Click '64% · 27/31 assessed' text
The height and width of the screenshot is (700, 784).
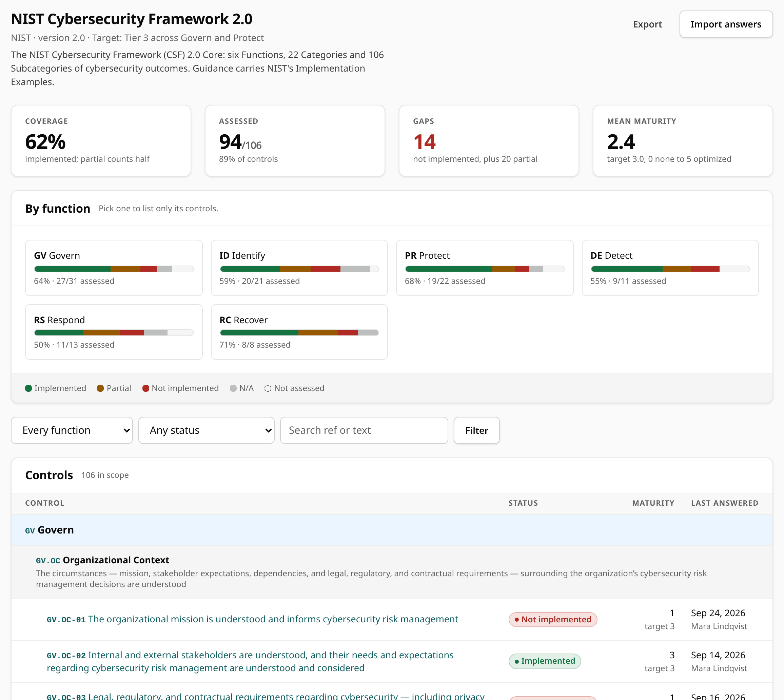click(74, 281)
